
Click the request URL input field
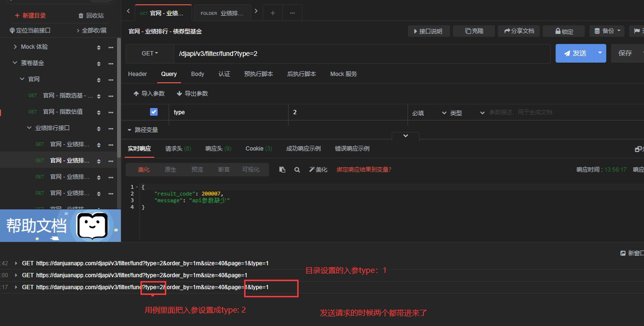tap(362, 54)
